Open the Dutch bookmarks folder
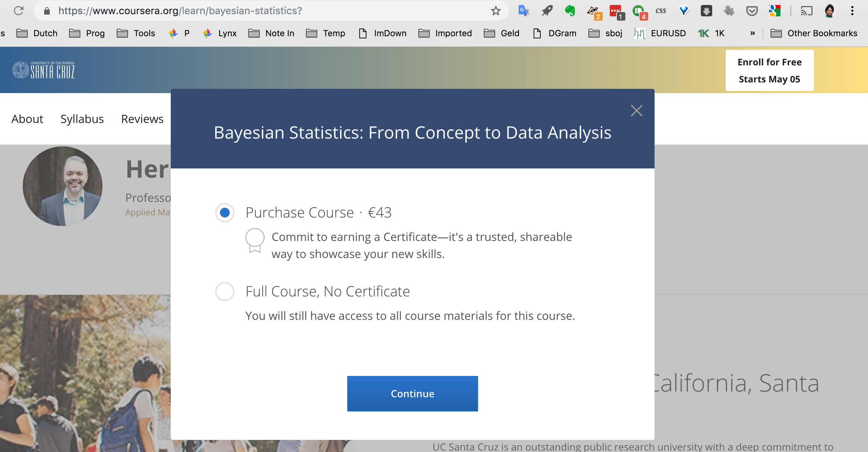The height and width of the screenshot is (452, 868). pos(37,33)
